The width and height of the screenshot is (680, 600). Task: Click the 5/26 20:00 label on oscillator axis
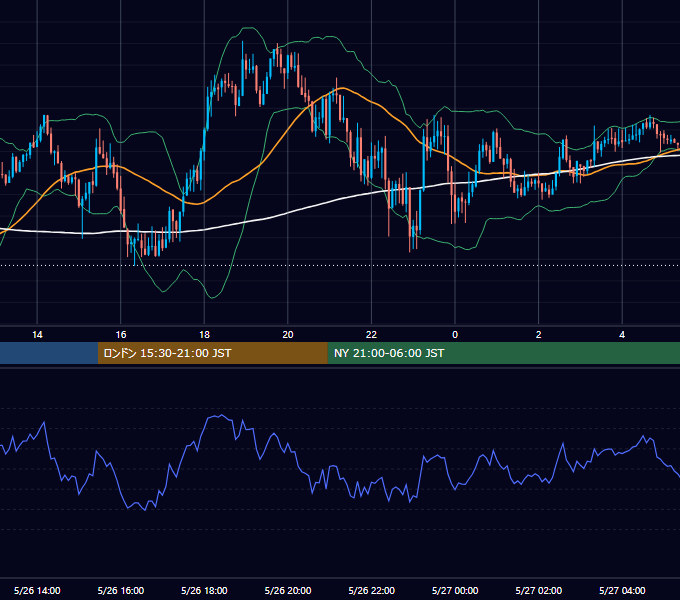click(288, 590)
